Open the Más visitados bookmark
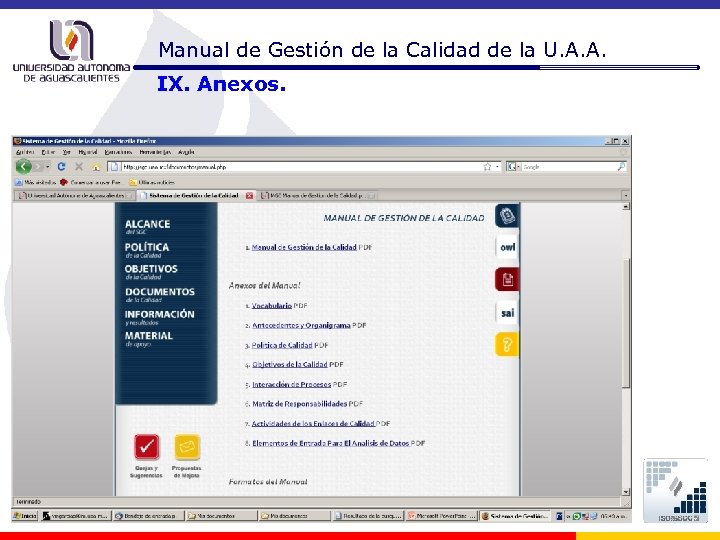The height and width of the screenshot is (540, 720). coord(36,182)
